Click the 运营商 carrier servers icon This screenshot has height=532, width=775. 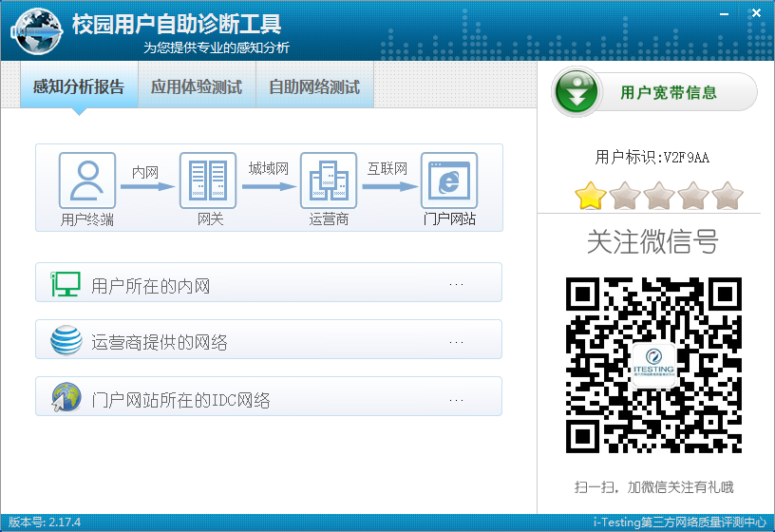pyautogui.click(x=329, y=180)
